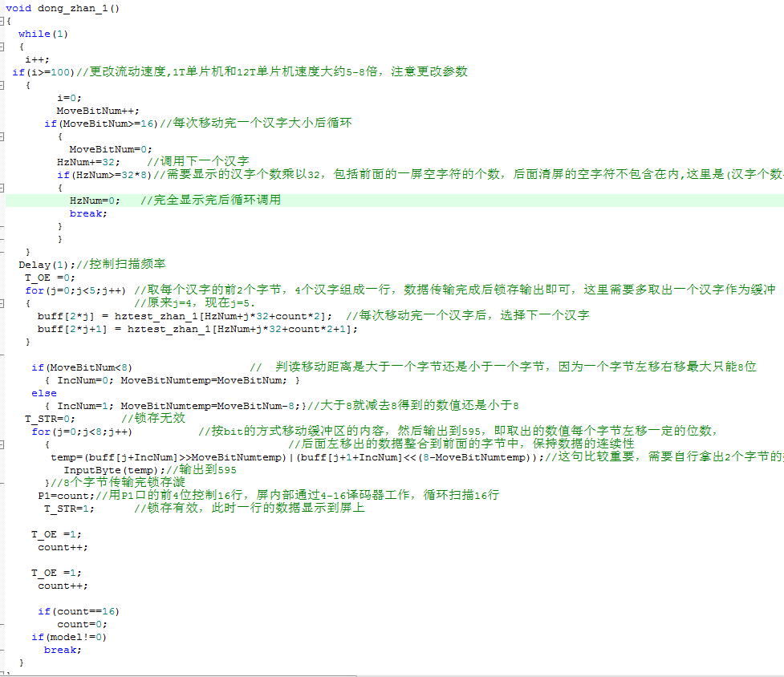Click the else keyword
The image size is (784, 677).
tap(44, 393)
